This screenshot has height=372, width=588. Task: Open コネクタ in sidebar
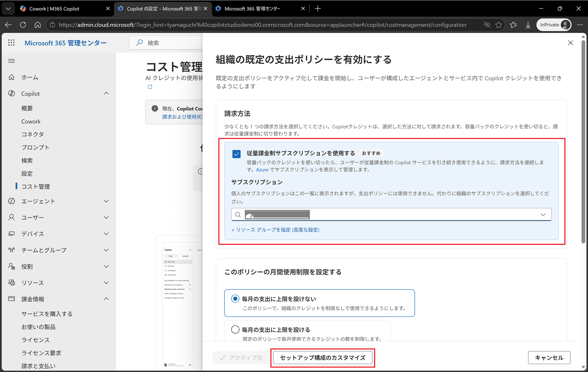coord(33,134)
